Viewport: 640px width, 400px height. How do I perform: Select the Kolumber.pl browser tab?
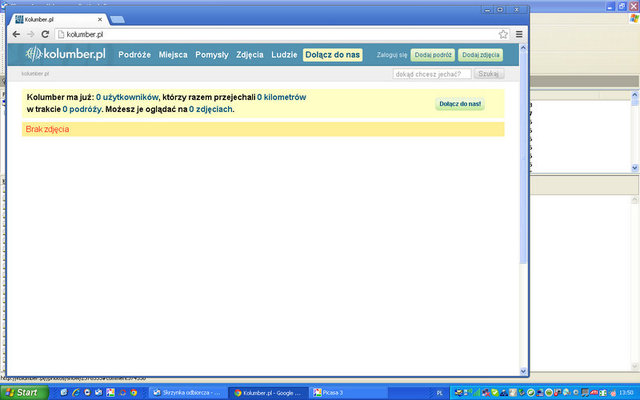click(x=57, y=19)
